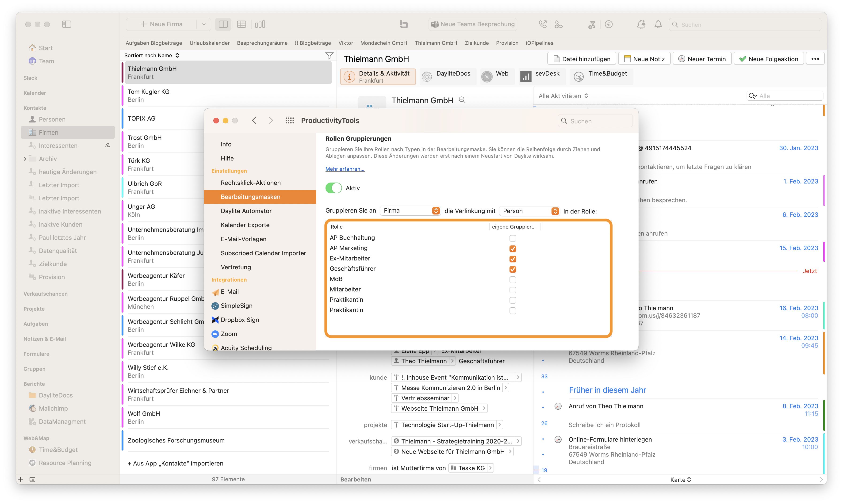Toggle the sidebar panel icon

[x=67, y=24]
